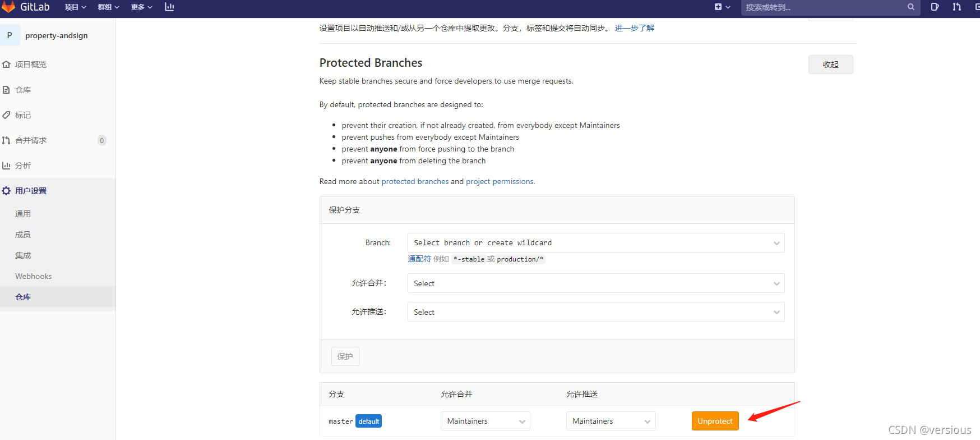Click the 保护 button
The width and height of the screenshot is (980, 440).
pos(345,356)
